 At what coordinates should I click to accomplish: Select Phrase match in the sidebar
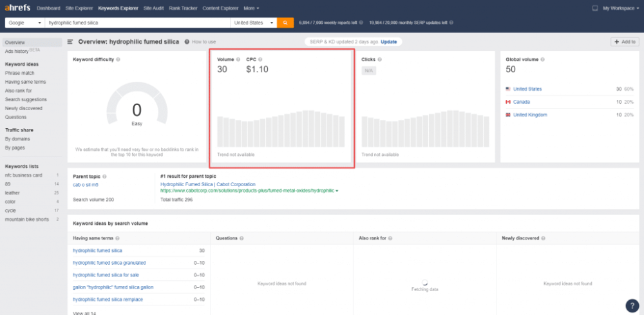pyautogui.click(x=19, y=73)
